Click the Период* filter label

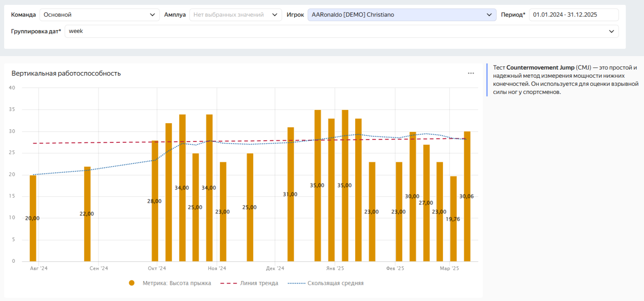pos(513,15)
